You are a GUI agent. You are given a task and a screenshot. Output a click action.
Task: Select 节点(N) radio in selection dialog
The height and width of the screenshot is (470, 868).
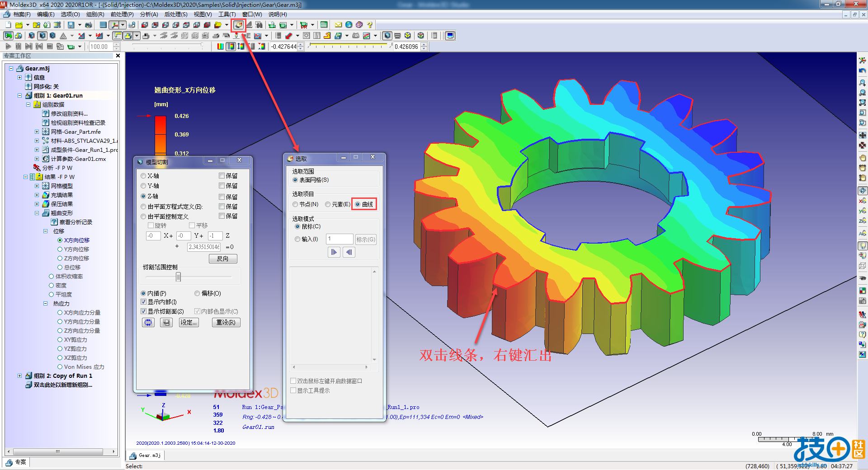click(295, 204)
